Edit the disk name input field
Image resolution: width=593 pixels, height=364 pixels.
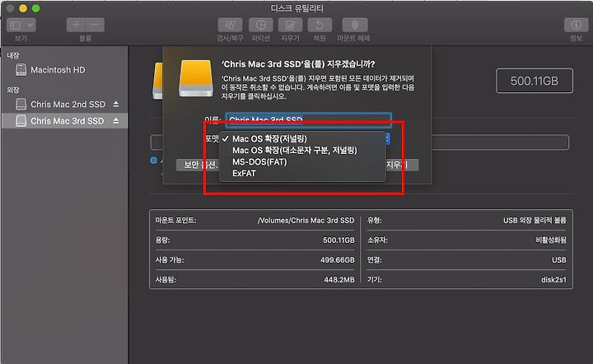click(308, 119)
